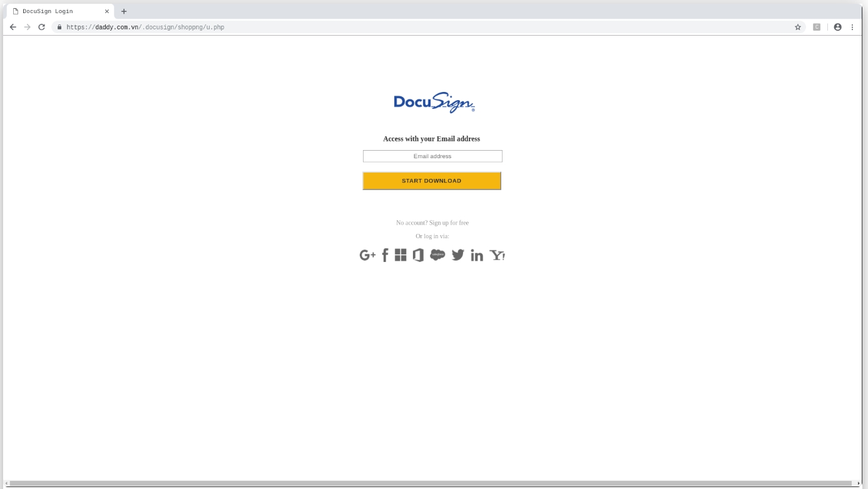Click the DocuSign logo

[x=432, y=101]
